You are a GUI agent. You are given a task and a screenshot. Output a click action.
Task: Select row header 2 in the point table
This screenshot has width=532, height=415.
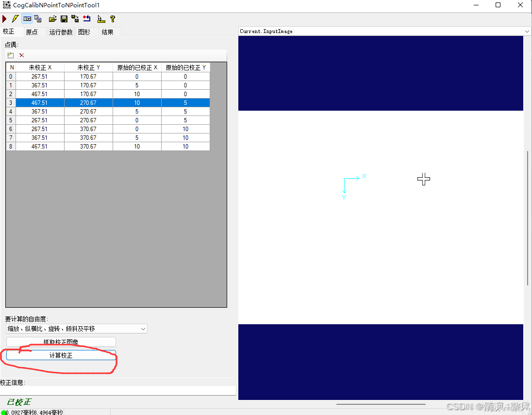[11, 94]
